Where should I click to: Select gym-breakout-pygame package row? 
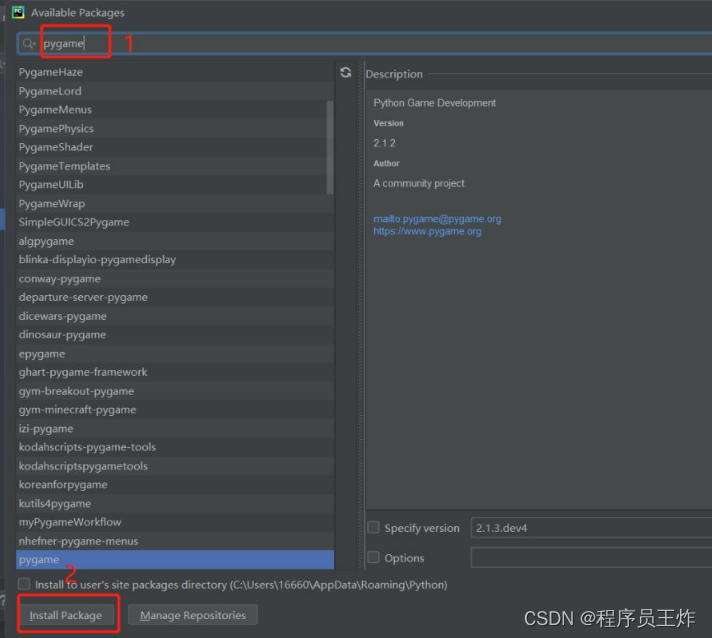tap(175, 391)
